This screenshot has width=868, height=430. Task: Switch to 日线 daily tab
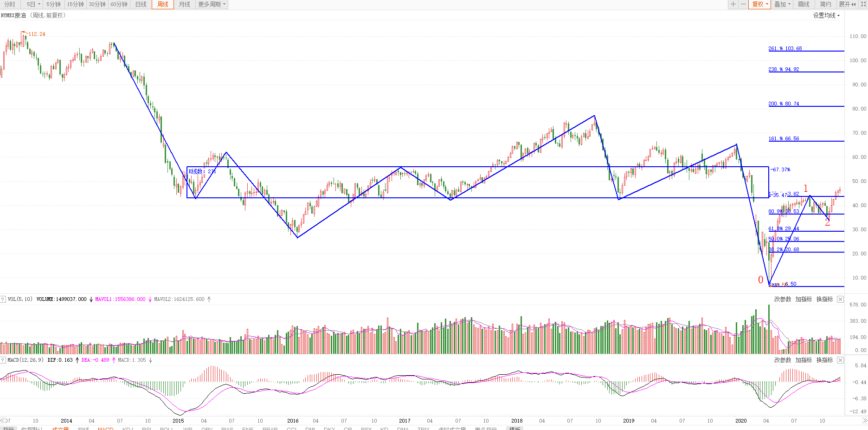pos(141,4)
